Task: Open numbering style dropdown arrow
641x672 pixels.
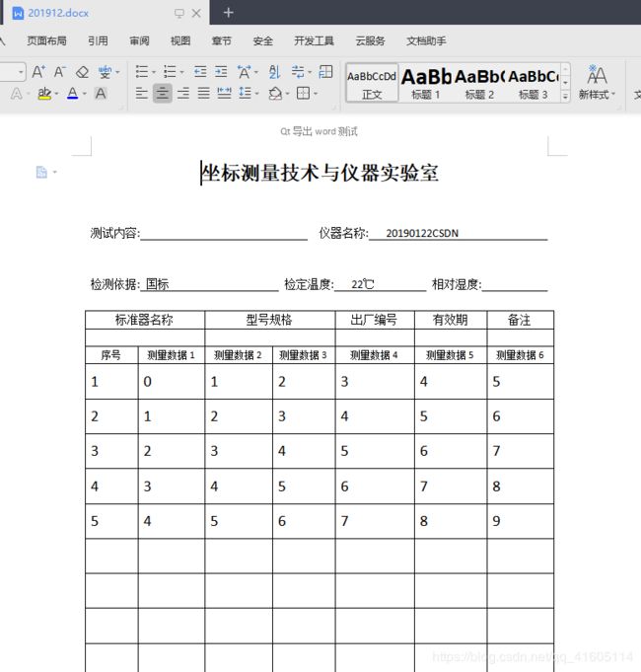Action: click(182, 72)
